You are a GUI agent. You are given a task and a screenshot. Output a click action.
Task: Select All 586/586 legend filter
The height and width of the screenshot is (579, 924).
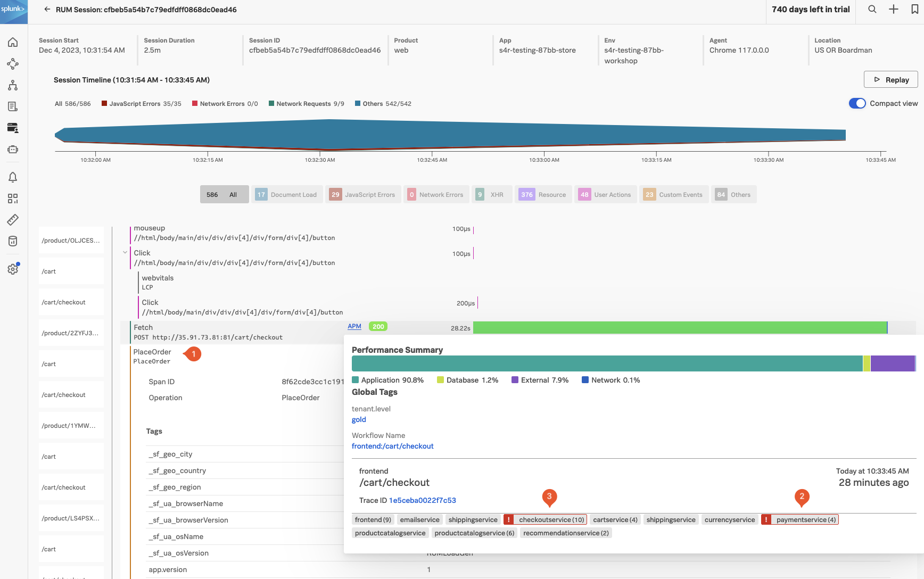tap(72, 104)
